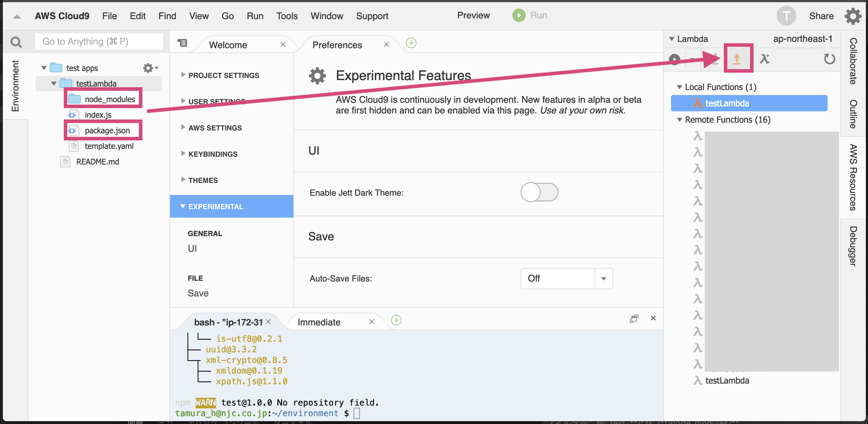Maximize the terminal panel with the expand icon

(x=634, y=318)
